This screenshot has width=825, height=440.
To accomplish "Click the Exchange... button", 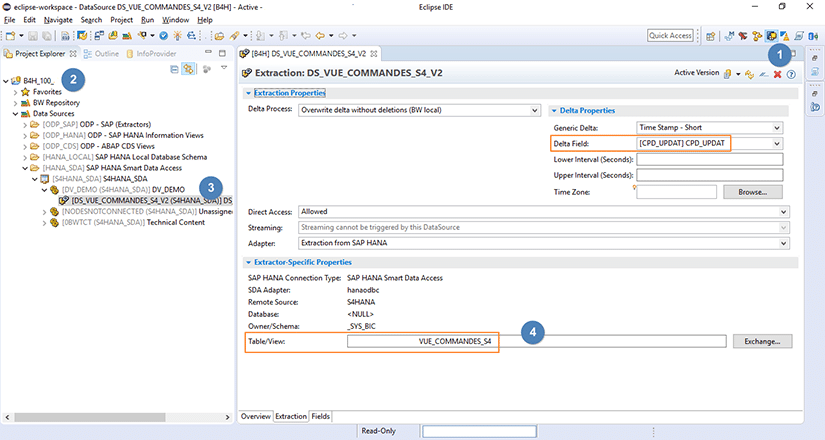I will tap(762, 342).
